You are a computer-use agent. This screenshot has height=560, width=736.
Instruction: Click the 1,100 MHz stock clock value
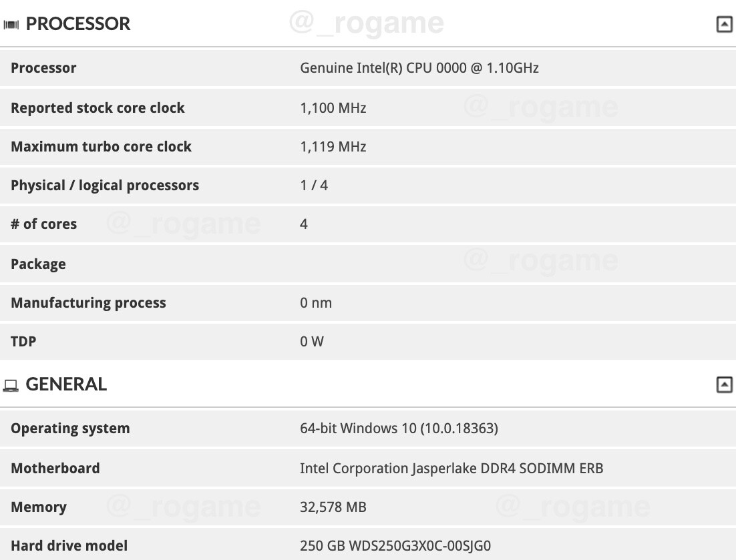333,107
